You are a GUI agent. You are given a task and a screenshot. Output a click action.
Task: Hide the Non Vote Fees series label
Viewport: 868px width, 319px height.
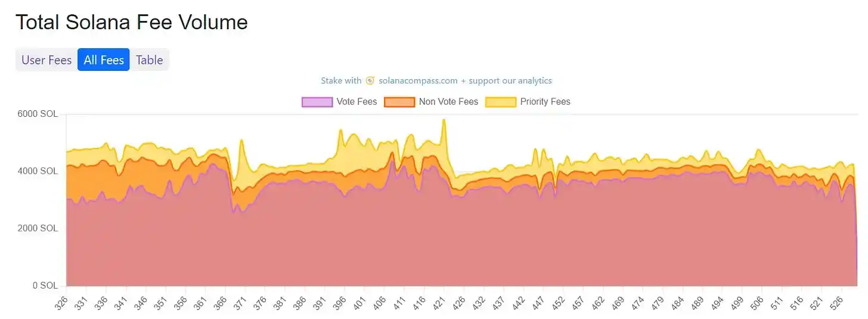(448, 102)
